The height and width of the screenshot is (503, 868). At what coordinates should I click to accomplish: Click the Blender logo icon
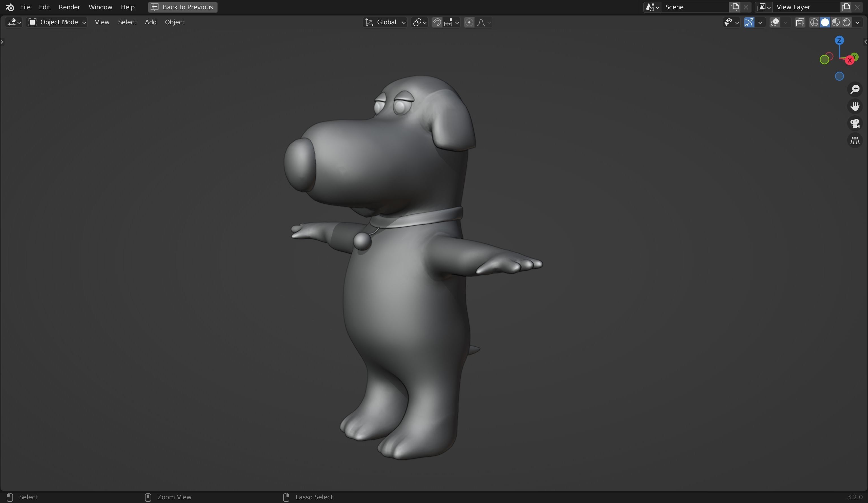[10, 7]
